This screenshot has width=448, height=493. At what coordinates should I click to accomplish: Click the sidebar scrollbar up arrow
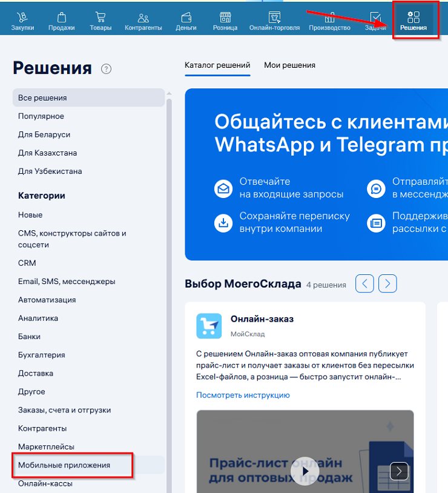pos(169,93)
